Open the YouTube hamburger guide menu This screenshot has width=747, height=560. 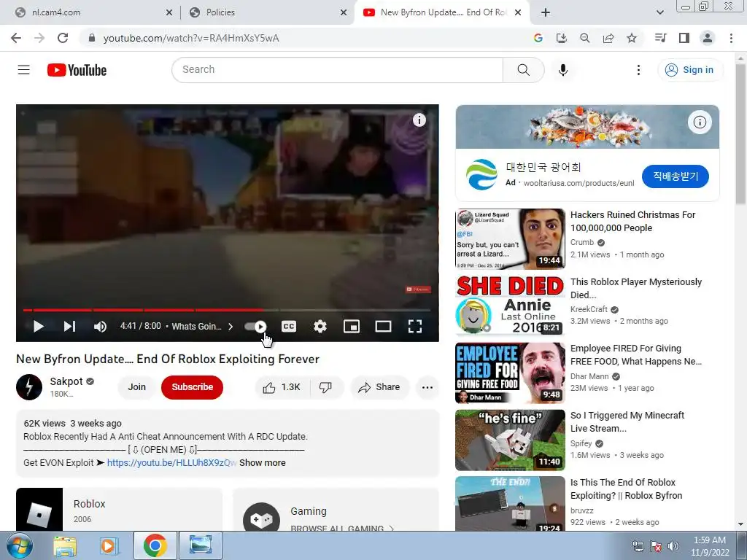pos(24,70)
